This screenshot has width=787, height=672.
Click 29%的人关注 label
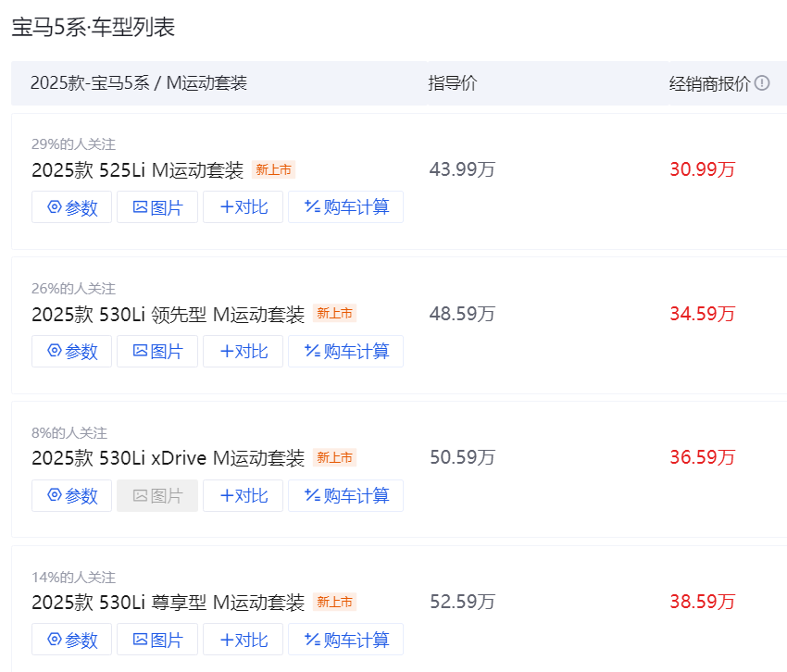click(x=73, y=144)
